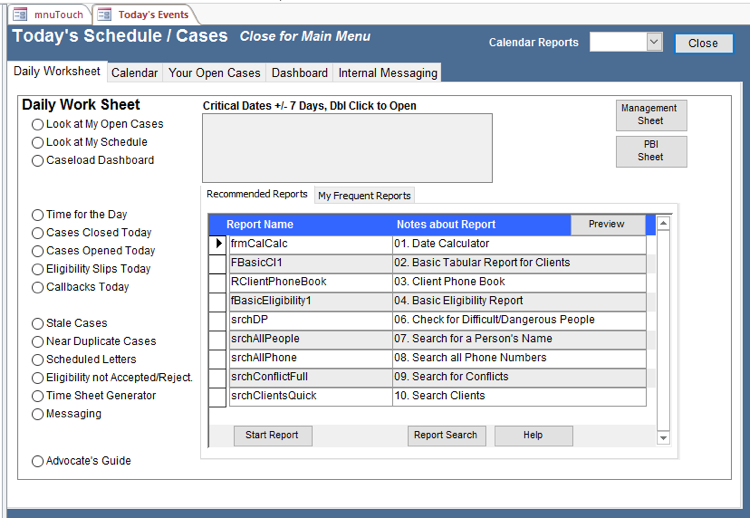The image size is (750, 518).
Task: Choose the Stale Cases option
Action: [38, 324]
